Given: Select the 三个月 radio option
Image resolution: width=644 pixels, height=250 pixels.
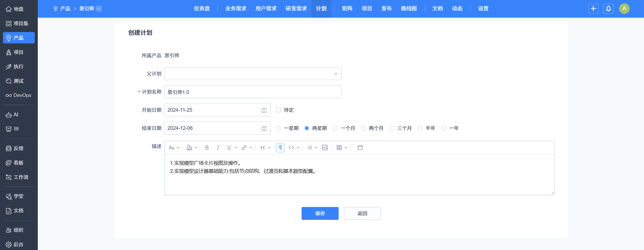Looking at the screenshot, I should [x=392, y=128].
